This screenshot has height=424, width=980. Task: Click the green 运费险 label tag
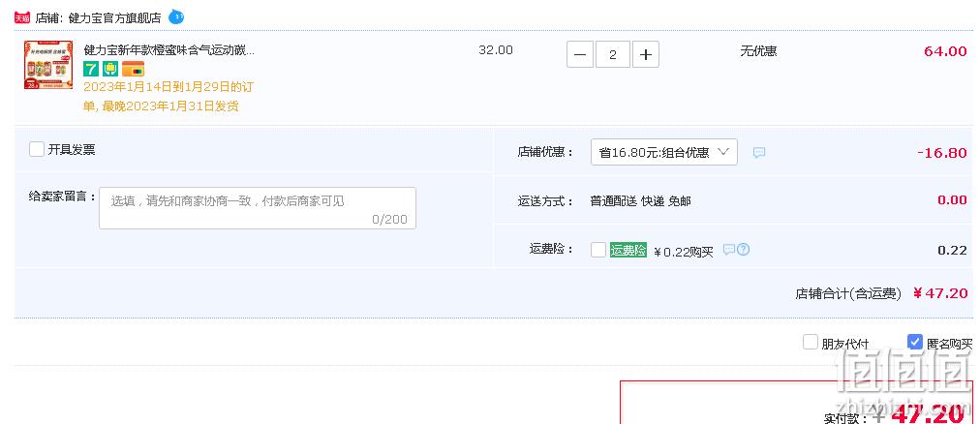(x=628, y=250)
